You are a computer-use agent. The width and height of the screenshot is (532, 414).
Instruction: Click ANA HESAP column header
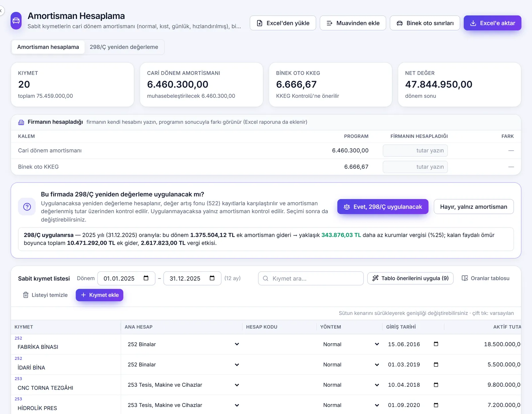139,327
